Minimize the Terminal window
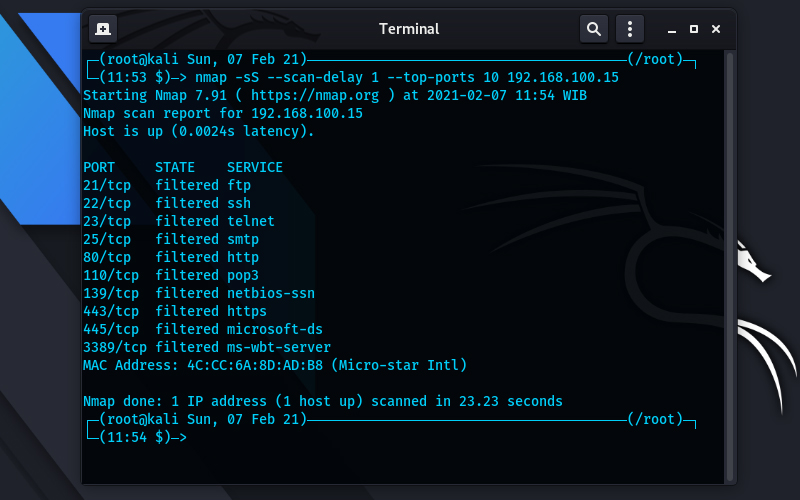The image size is (800, 500). coord(672,30)
